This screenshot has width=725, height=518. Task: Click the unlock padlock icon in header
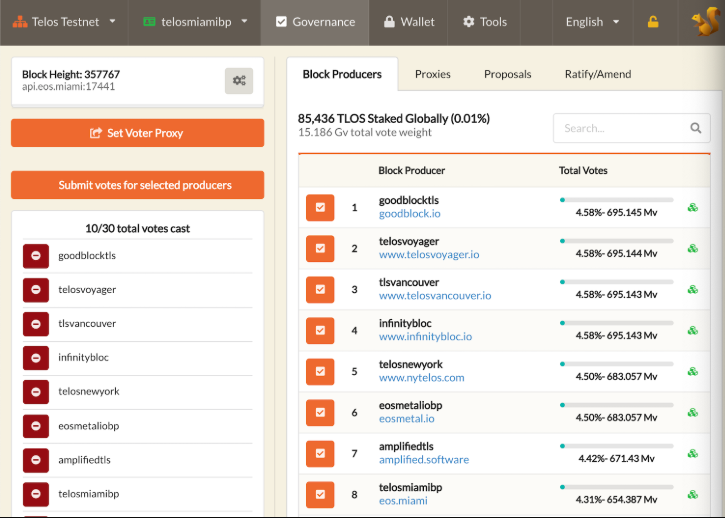coord(653,22)
